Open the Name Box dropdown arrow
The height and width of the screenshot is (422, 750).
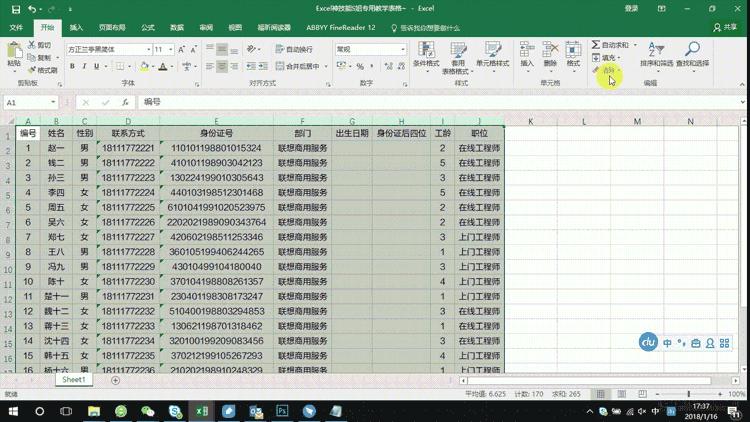[x=53, y=102]
